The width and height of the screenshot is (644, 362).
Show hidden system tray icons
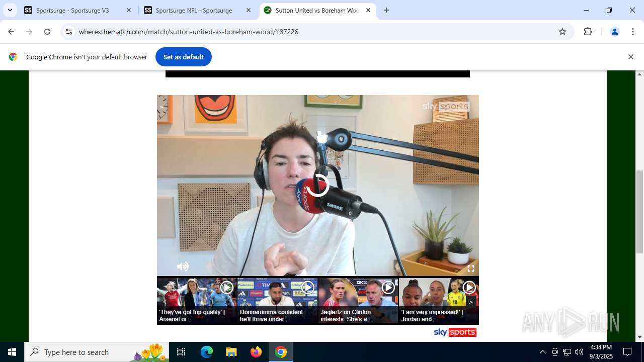542,352
